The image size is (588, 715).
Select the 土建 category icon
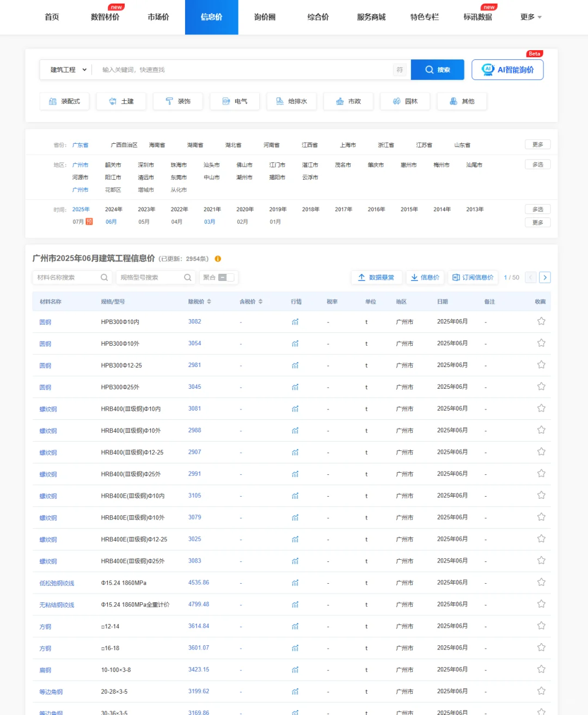tap(113, 101)
